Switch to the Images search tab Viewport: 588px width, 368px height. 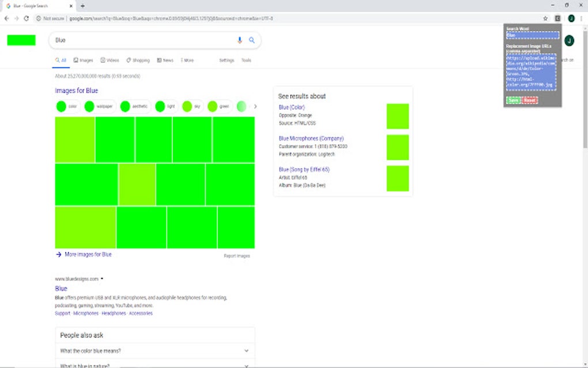pos(83,60)
